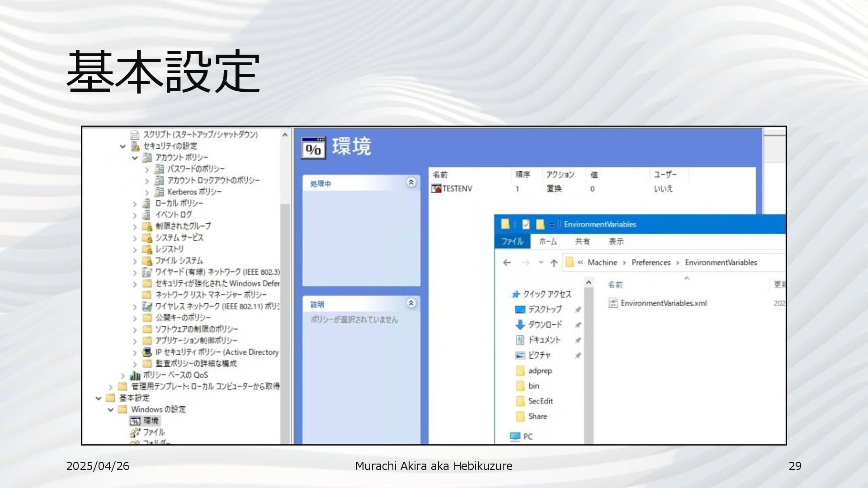The image size is (868, 488).
Task: Select the SecEdit folder in navigation pane
Action: pyautogui.click(x=540, y=401)
